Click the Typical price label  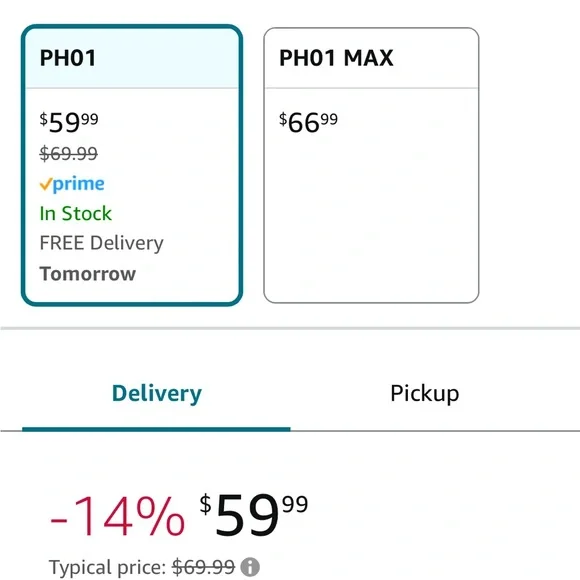click(107, 567)
